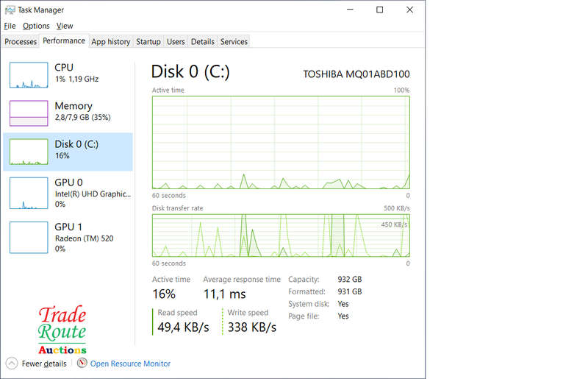Click the Page file Yes value
The image size is (588, 379).
tap(343, 316)
